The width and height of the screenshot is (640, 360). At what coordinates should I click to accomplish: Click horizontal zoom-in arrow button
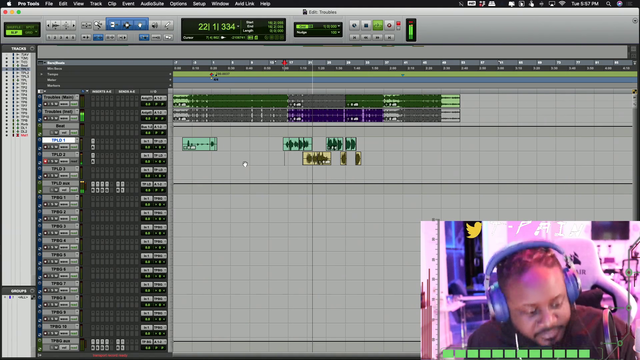click(73, 25)
